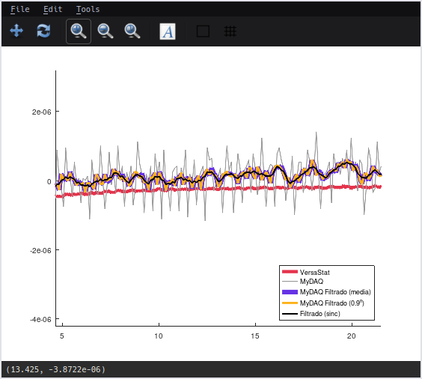The height and width of the screenshot is (379, 422).
Task: Click the Filtrado (sinc) legend entry
Action: coord(320,314)
